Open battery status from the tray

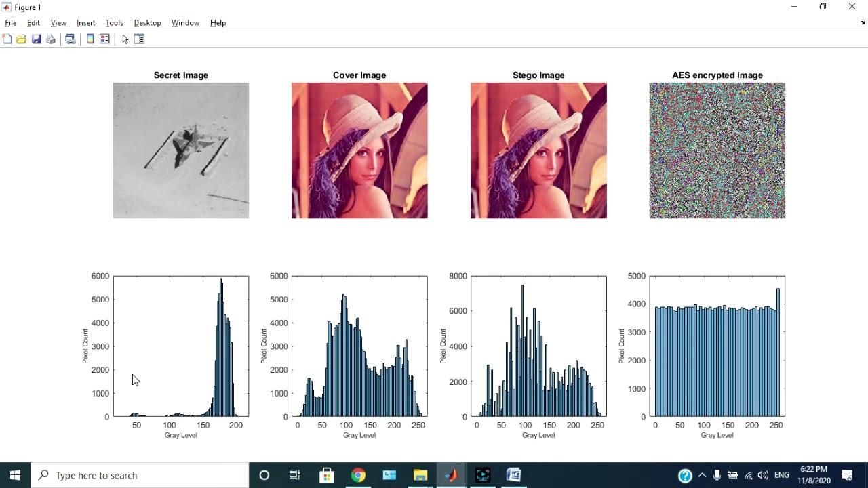(732, 475)
